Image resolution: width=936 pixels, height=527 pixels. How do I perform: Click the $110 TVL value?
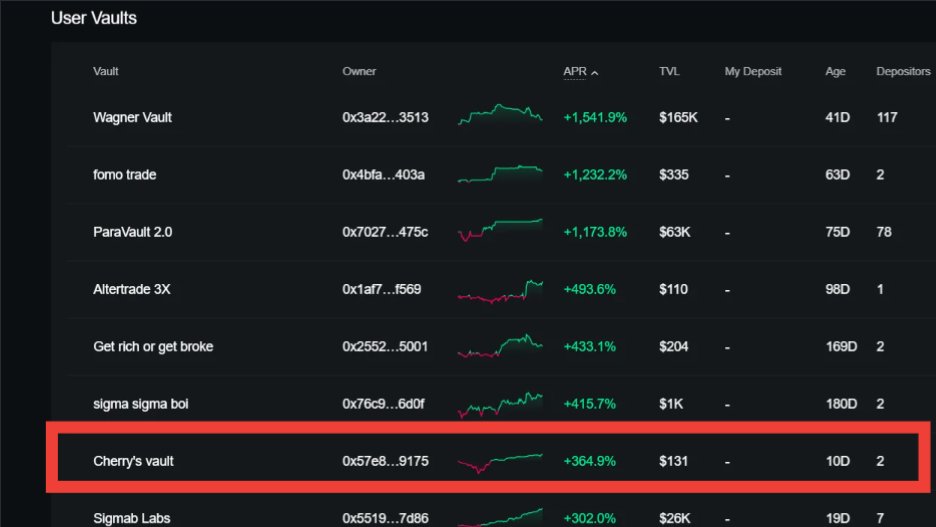(673, 289)
